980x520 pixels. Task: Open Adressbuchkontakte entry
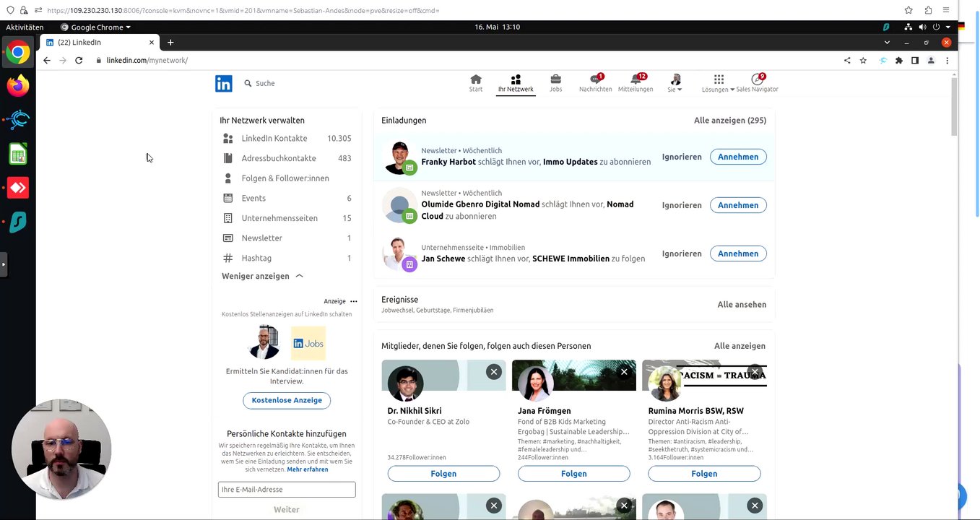[287, 158]
